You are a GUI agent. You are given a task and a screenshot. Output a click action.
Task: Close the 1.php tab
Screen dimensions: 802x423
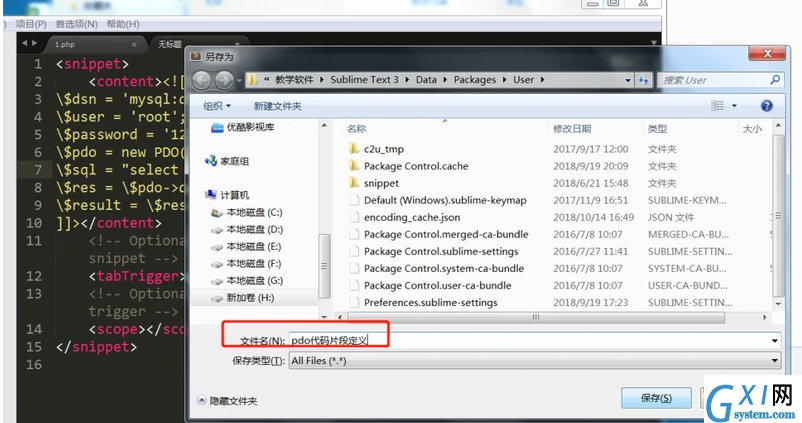[x=134, y=44]
